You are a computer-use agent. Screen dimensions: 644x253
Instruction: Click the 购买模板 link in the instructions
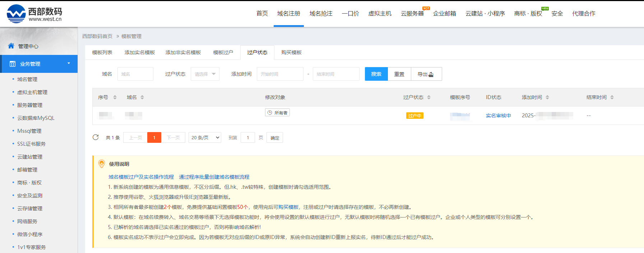288,207
